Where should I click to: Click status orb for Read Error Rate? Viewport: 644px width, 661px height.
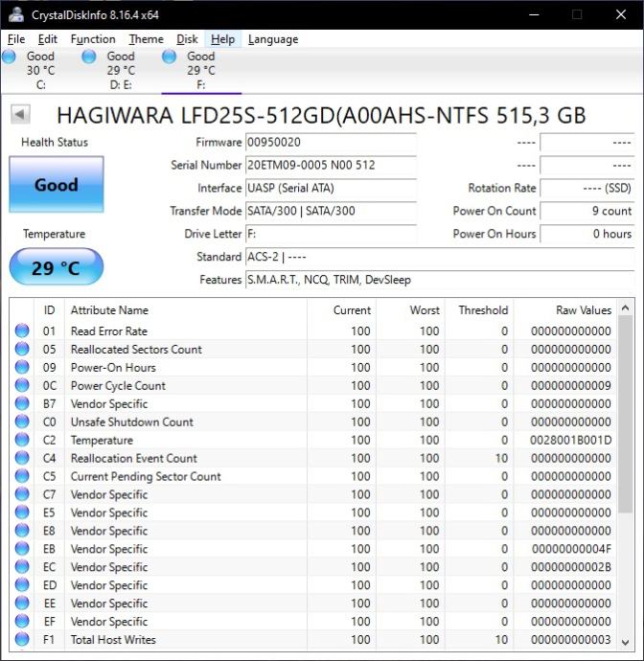pyautogui.click(x=22, y=331)
